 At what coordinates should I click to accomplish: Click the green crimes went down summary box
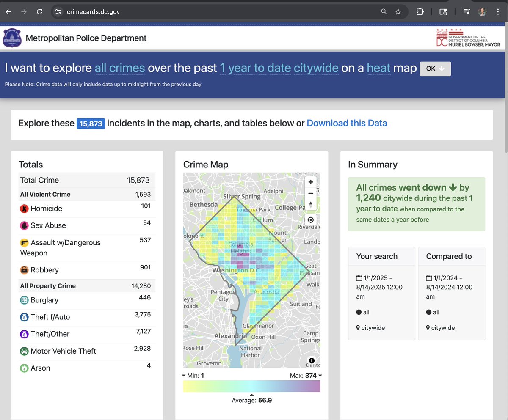pyautogui.click(x=417, y=204)
